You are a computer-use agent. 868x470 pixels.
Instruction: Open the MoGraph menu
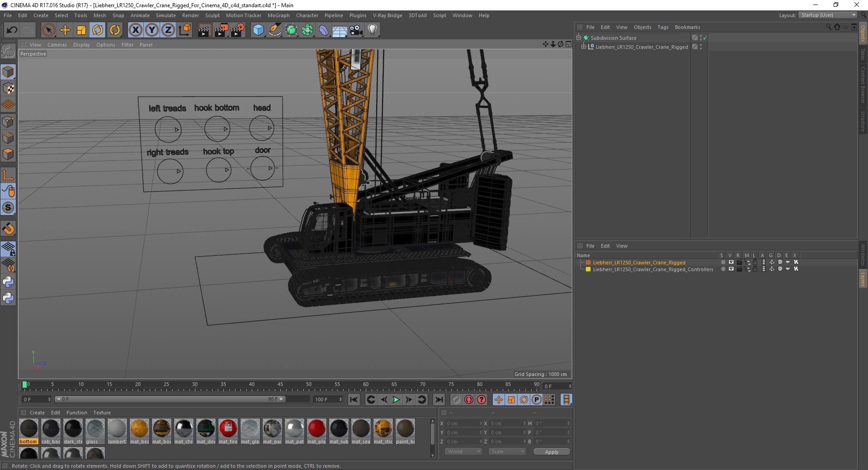(278, 15)
